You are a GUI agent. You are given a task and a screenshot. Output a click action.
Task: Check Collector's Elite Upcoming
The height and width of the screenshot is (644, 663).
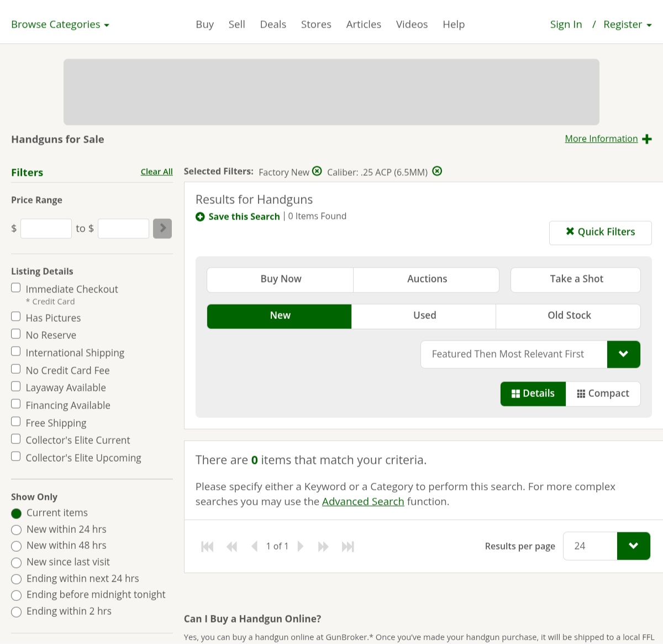point(16,457)
